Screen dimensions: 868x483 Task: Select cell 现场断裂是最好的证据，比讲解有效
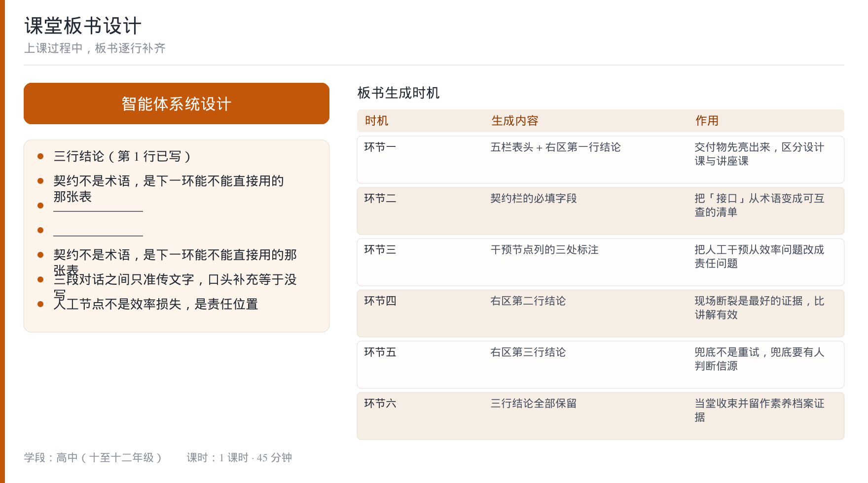pyautogui.click(x=759, y=308)
